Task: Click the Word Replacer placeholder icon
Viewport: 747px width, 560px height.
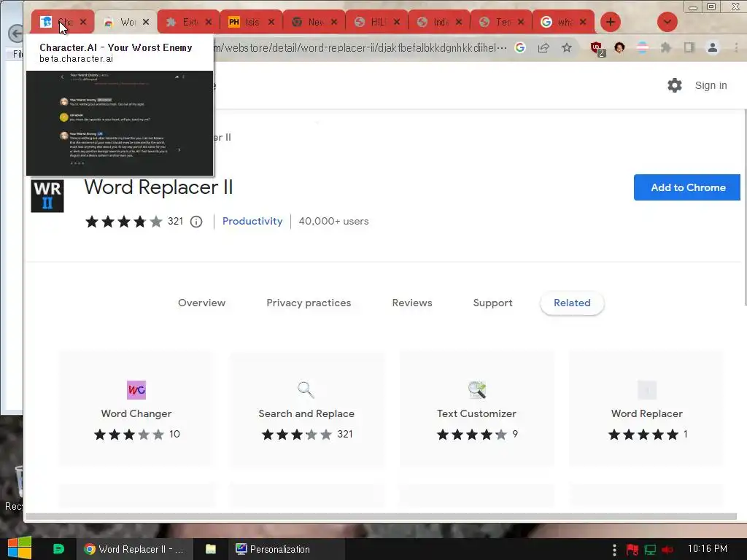Action: coord(646,390)
